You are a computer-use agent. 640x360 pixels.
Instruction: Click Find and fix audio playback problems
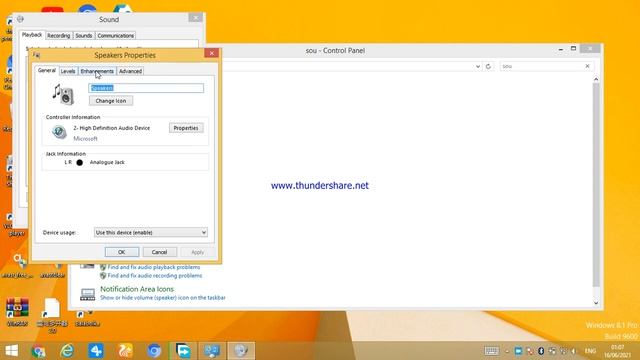pos(154,267)
